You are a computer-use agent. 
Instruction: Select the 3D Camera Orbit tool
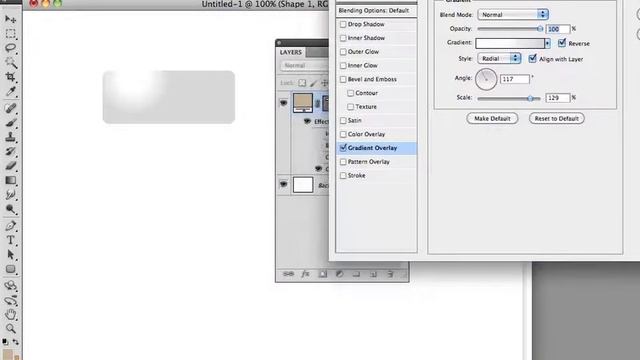click(x=11, y=300)
